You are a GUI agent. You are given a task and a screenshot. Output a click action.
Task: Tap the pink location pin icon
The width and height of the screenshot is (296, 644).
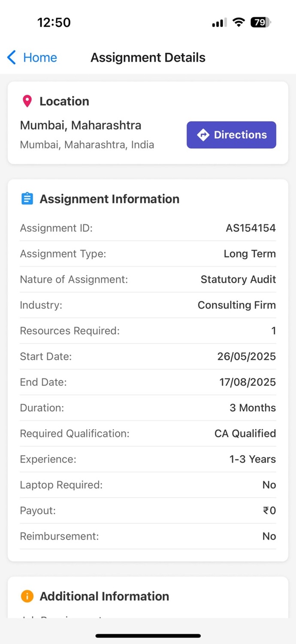27,101
